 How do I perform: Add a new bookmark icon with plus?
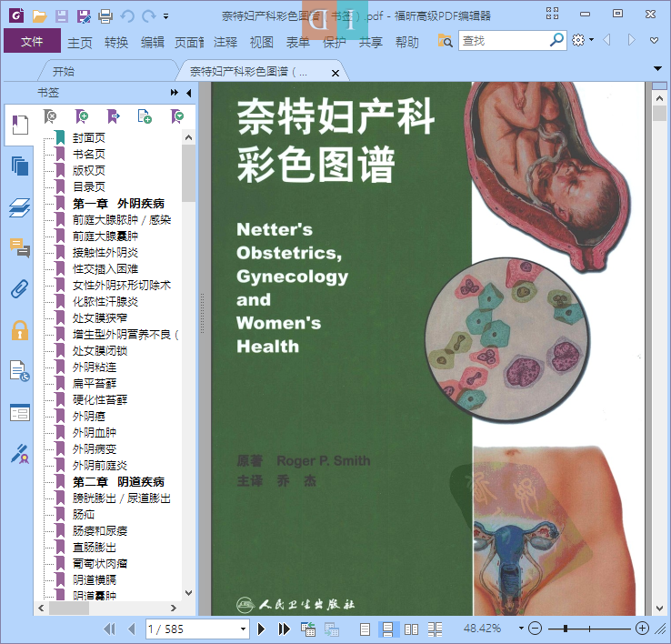click(82, 116)
